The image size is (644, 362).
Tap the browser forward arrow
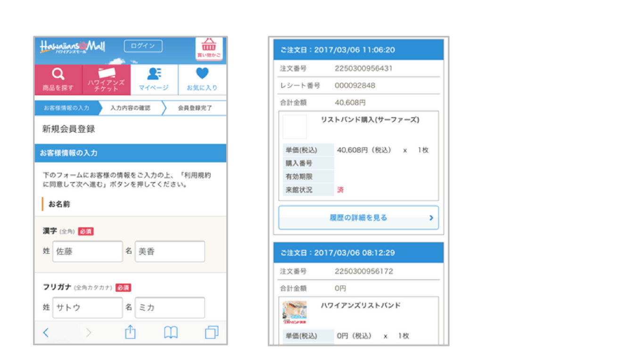click(88, 333)
